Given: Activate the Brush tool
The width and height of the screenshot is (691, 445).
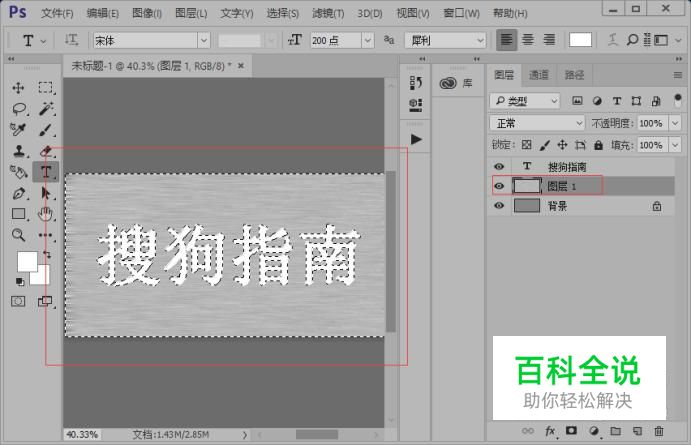Looking at the screenshot, I should point(45,130).
